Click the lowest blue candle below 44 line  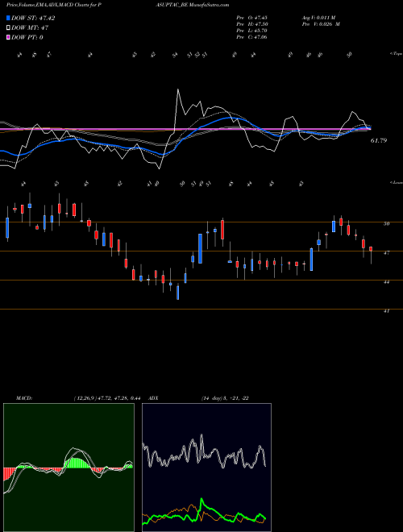pos(178,293)
